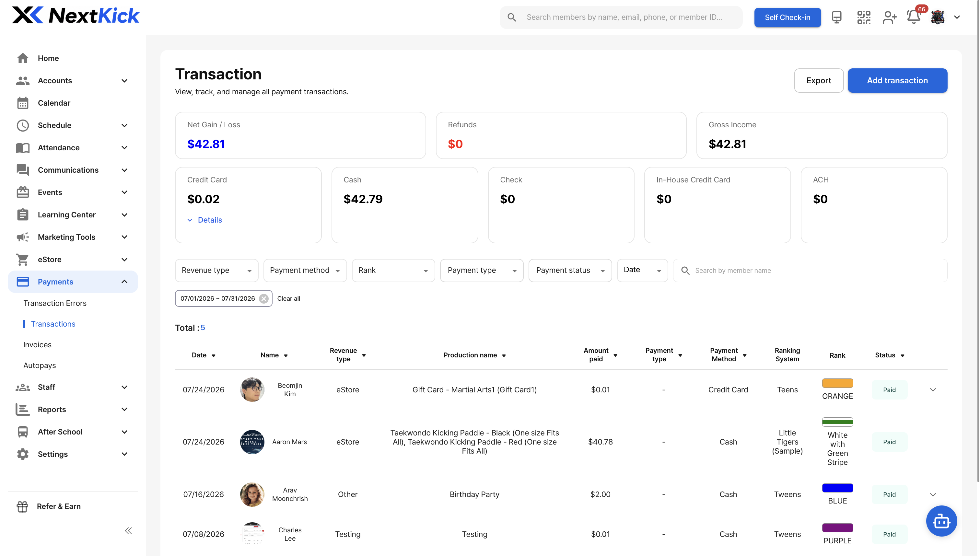This screenshot has width=980, height=556.
Task: Click the Refer & Earn gift icon
Action: [x=23, y=506]
